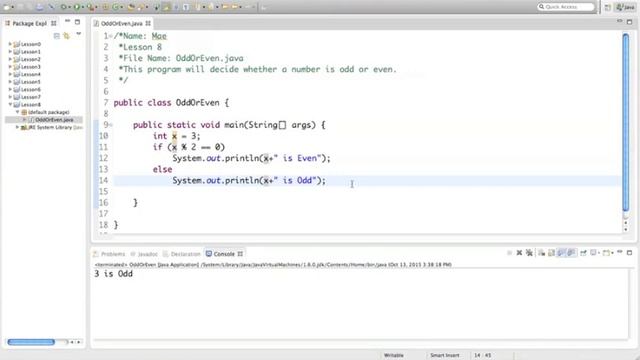Click New Java Package toolbar icon
This screenshot has width=640, height=360.
coord(105,7)
